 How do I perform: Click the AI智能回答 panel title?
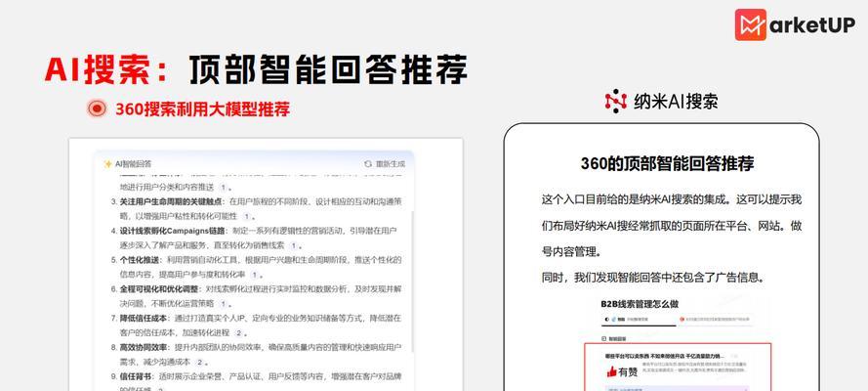[x=133, y=164]
